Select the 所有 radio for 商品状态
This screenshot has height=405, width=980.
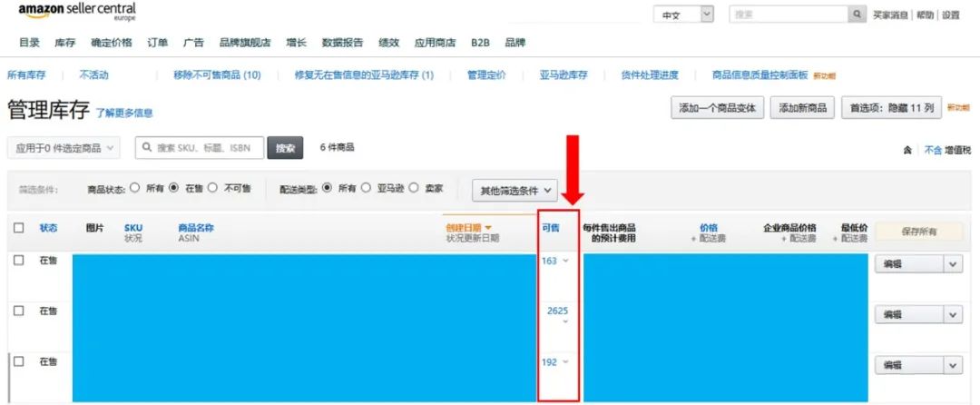tap(135, 188)
